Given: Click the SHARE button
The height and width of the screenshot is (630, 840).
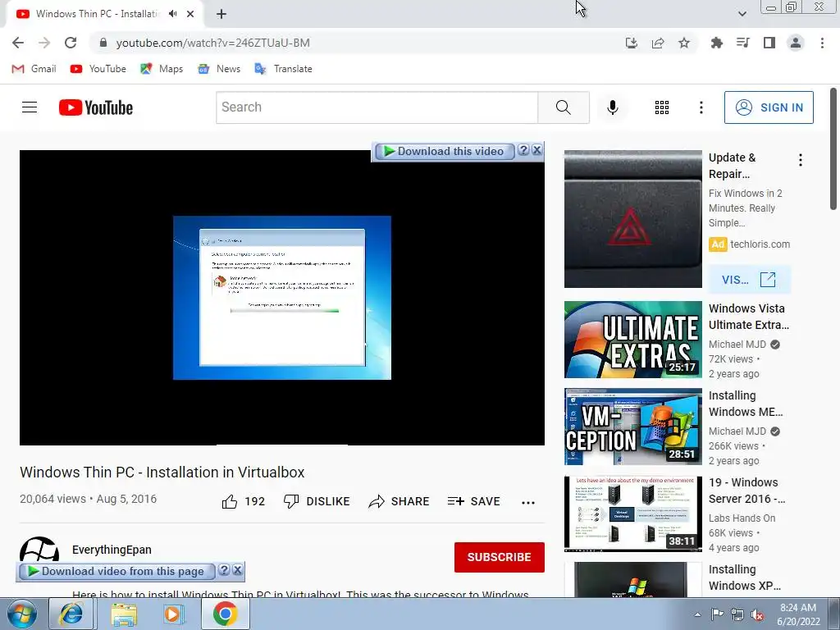Looking at the screenshot, I should click(x=399, y=501).
